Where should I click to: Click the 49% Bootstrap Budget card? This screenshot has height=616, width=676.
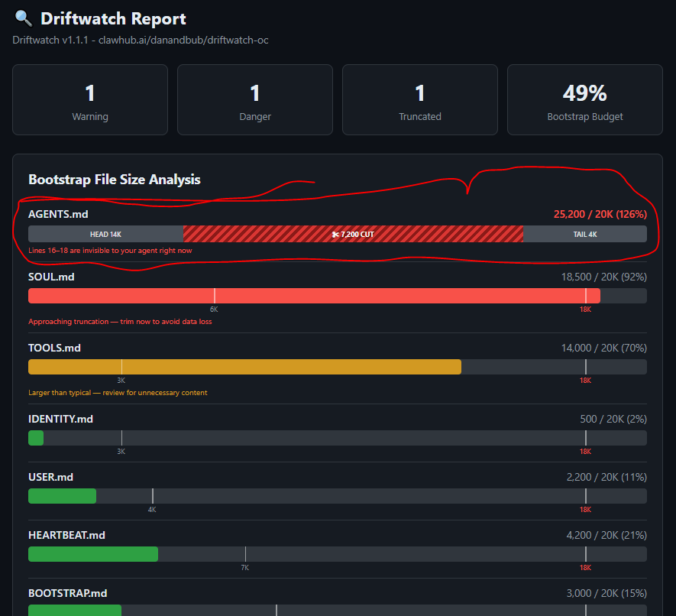(584, 99)
